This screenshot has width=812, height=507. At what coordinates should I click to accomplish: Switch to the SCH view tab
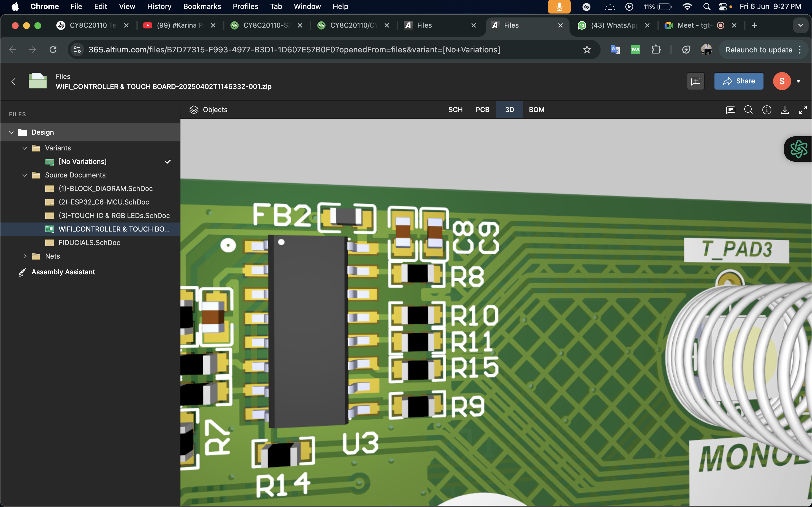tap(455, 110)
